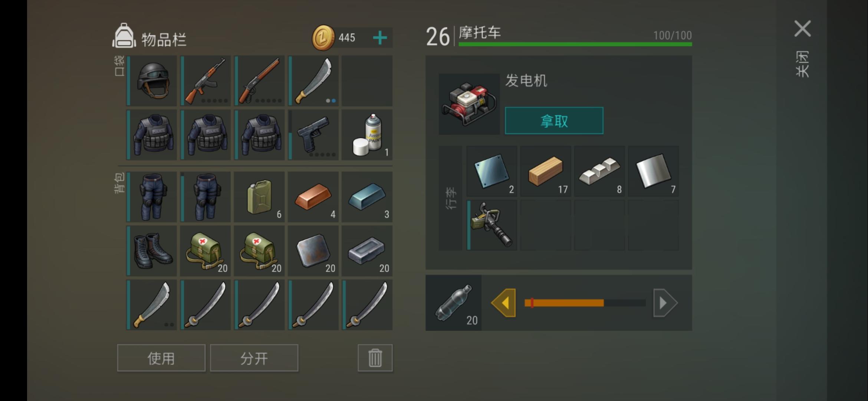
Task: Select the spray paint can item
Action: 367,135
